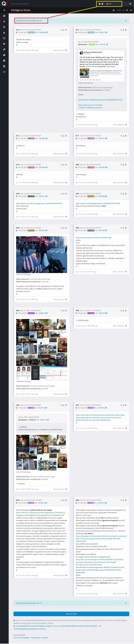
Task: Click the Intelligence Drops page title
Action: point(21,10)
